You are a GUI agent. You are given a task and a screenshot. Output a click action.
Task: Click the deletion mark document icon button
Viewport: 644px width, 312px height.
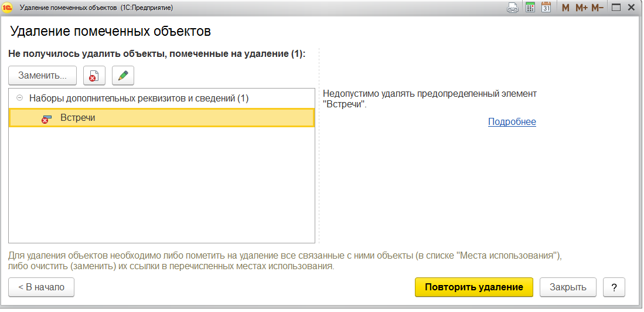(94, 76)
